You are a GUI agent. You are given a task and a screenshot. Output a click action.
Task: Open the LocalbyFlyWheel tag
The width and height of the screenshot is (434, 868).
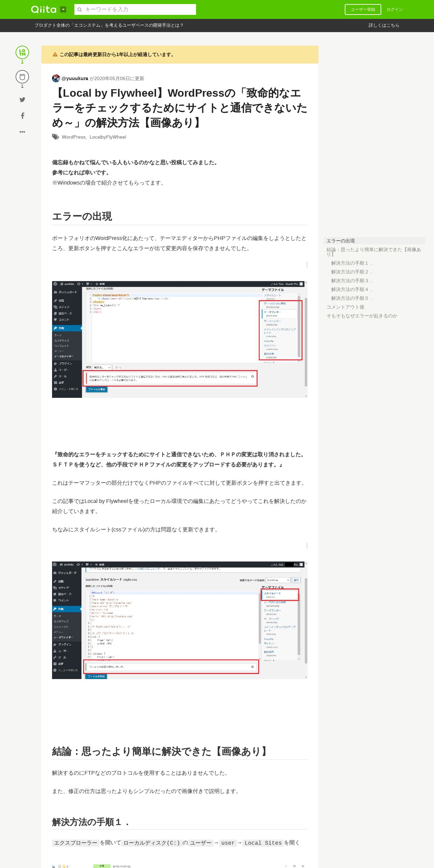[x=108, y=137]
